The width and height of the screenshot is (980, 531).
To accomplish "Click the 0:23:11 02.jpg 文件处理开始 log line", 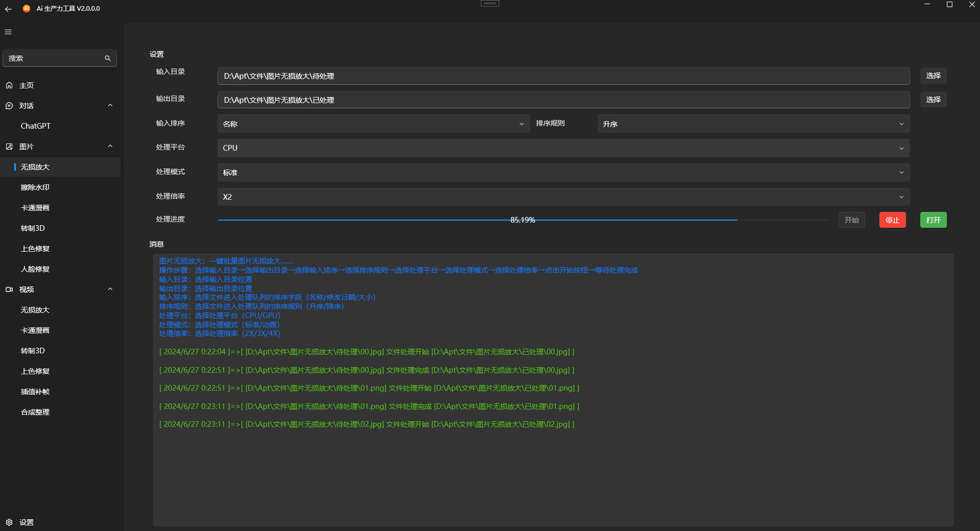I will (366, 424).
